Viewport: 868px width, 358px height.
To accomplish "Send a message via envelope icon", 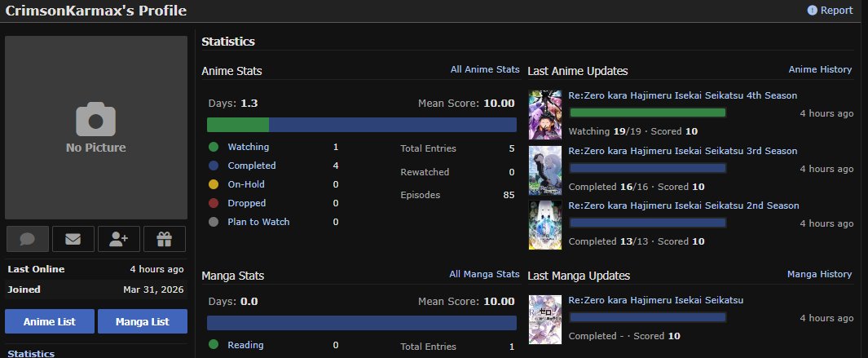I will pos(73,239).
